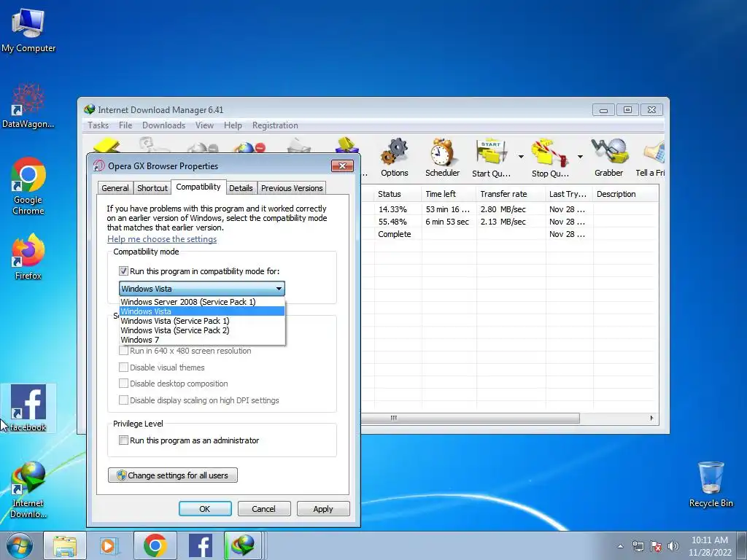Switch to Chrome on the taskbar
This screenshot has width=747, height=560.
pyautogui.click(x=155, y=545)
